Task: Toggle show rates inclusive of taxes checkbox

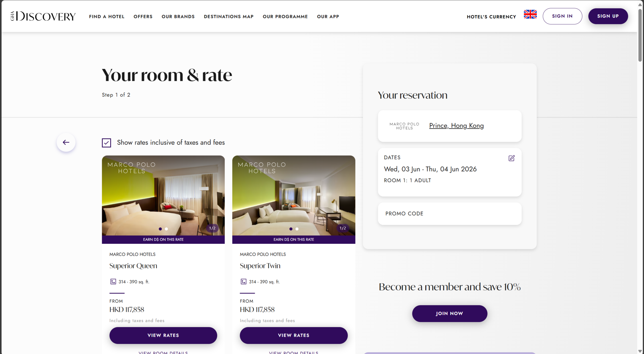Action: pos(106,143)
